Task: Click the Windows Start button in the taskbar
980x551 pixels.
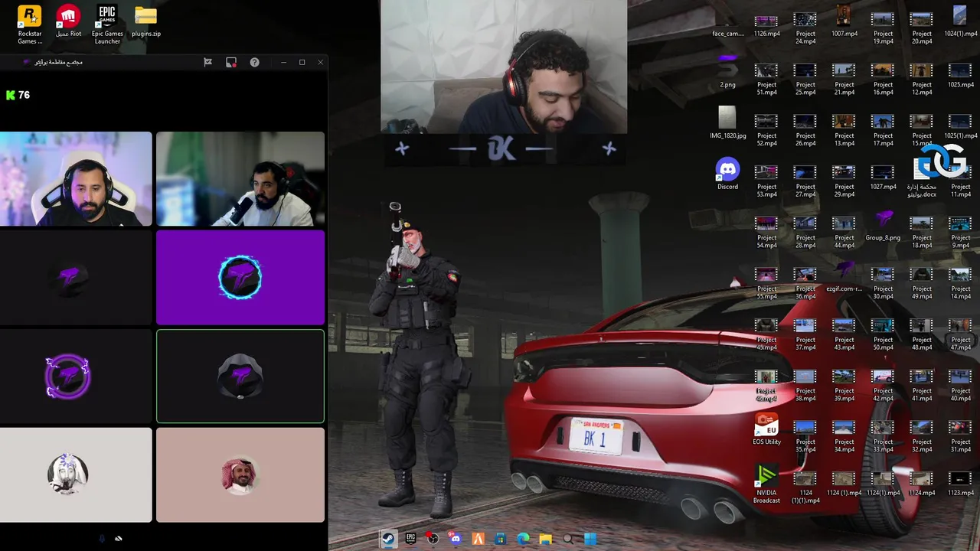Action: (x=590, y=539)
